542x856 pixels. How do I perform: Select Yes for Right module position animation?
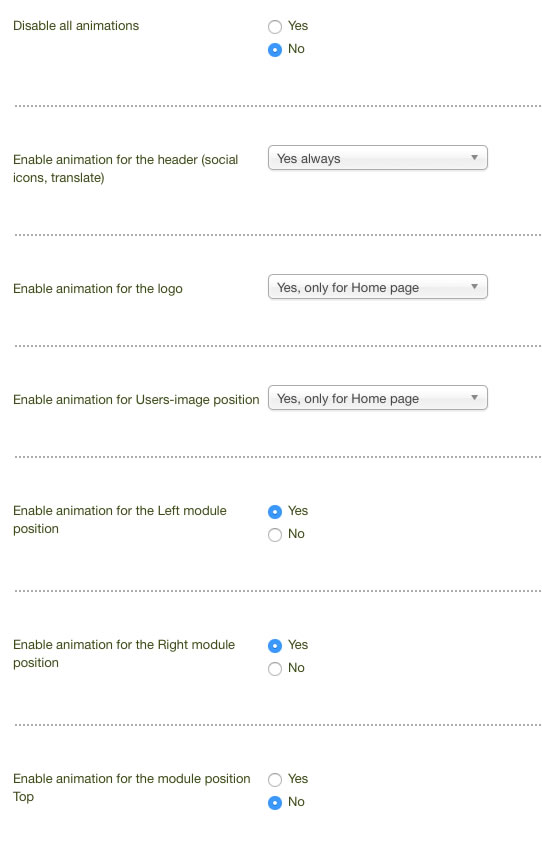click(275, 646)
